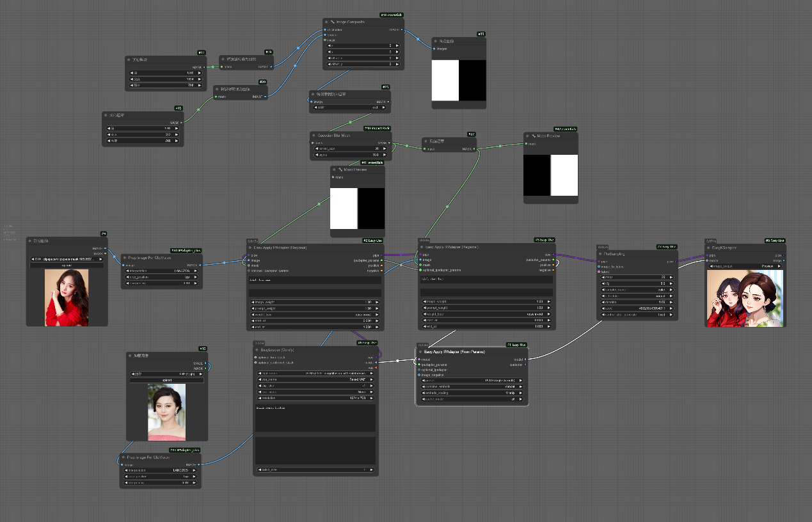The height and width of the screenshot is (522, 812).
Task: Collapse the Gaussian Blur Mask node
Action: (314, 136)
